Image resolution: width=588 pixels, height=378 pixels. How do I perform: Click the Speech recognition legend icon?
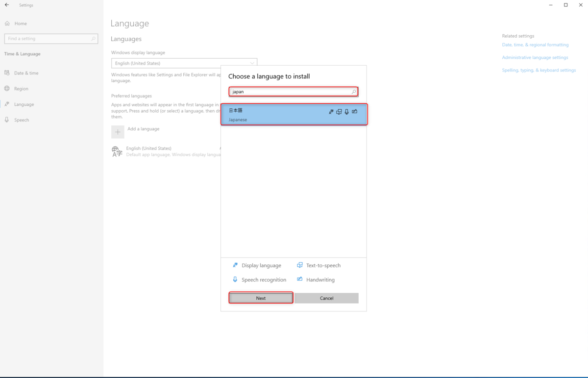click(x=235, y=280)
